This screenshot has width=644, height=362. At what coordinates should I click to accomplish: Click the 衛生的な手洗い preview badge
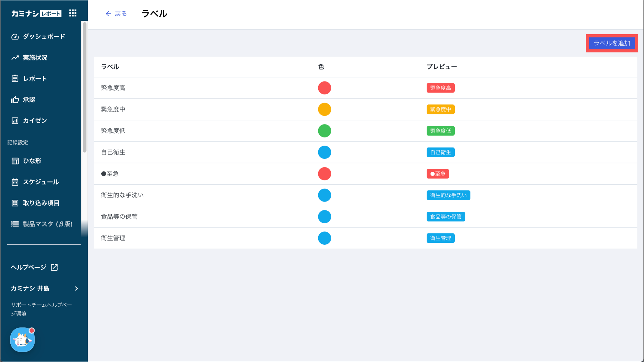coord(448,195)
